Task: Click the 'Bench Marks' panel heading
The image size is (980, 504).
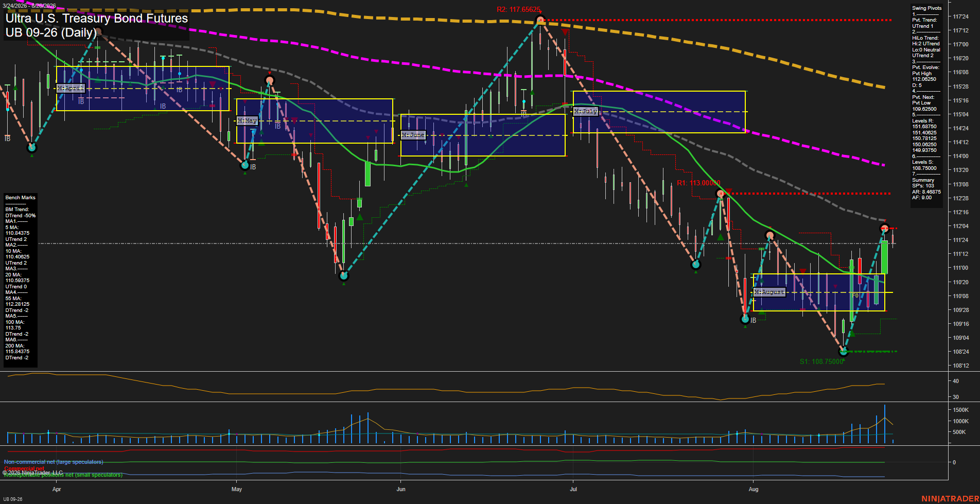Action: click(20, 198)
